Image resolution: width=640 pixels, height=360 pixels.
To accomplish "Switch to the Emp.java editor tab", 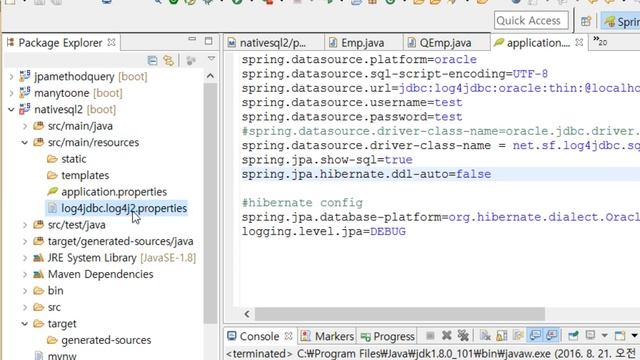I will pos(362,43).
